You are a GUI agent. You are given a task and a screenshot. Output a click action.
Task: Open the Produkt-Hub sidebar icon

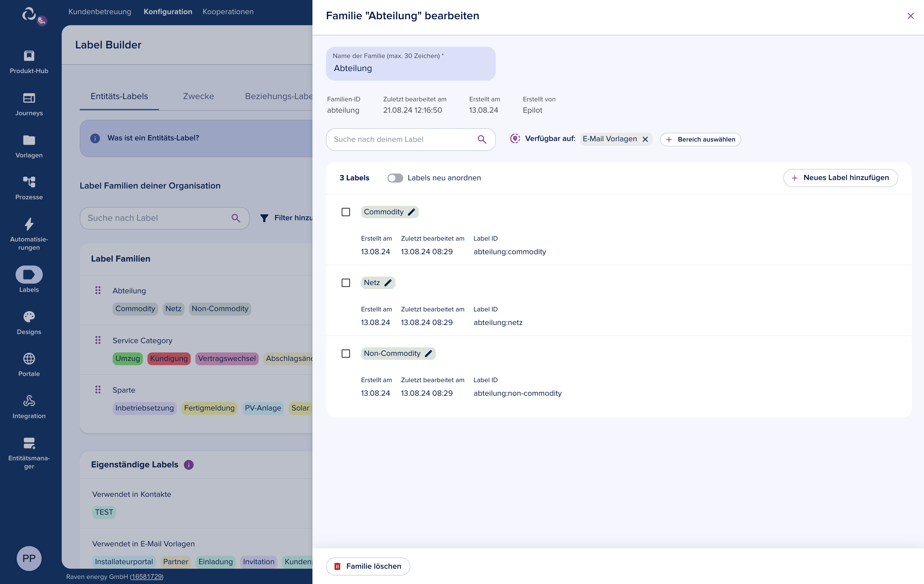pyautogui.click(x=29, y=56)
